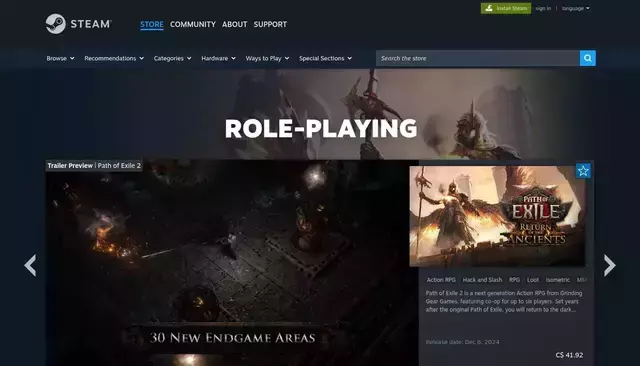Expand the Categories menu
Screen dimensions: 640x366
click(x=172, y=58)
